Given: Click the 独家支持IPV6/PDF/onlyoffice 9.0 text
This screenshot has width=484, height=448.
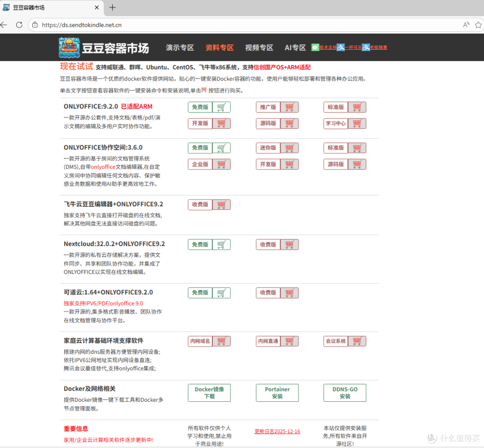Looking at the screenshot, I should coord(104,304).
